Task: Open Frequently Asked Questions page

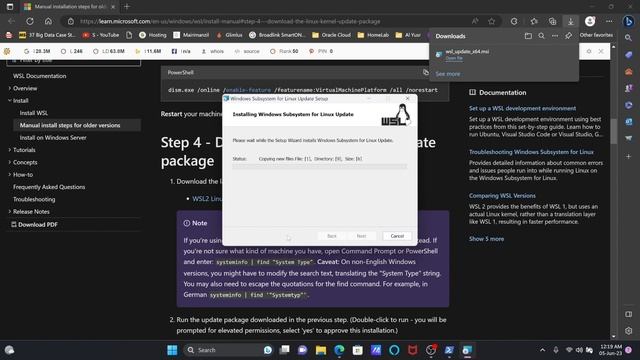Action: click(49, 187)
